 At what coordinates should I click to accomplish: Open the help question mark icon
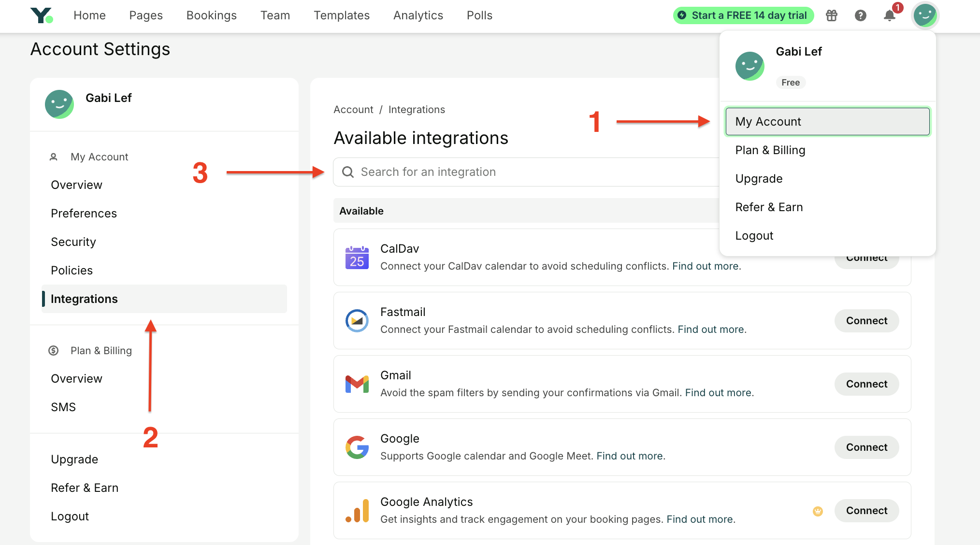pyautogui.click(x=861, y=15)
